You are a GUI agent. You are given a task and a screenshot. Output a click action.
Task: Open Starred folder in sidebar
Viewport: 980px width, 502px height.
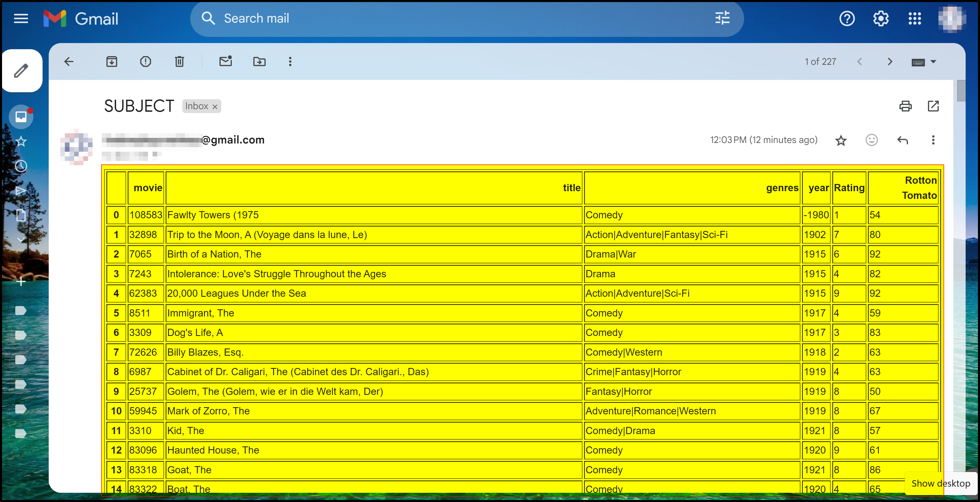point(21,141)
